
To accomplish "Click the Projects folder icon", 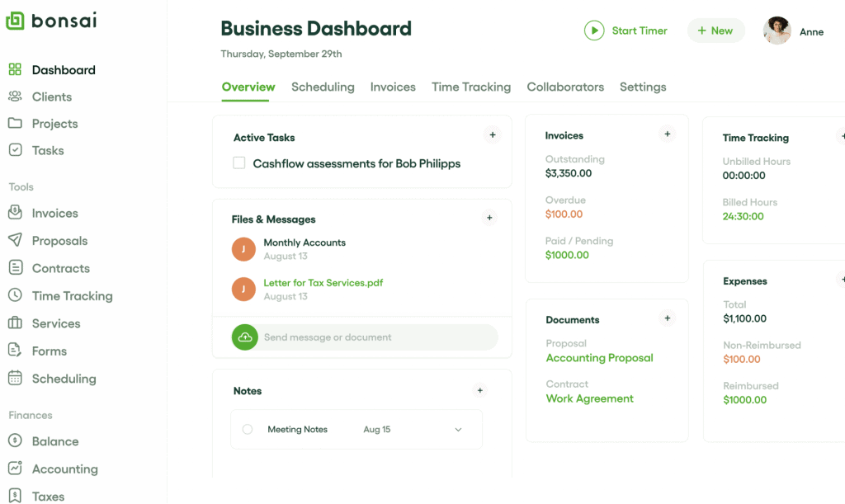I will (15, 123).
